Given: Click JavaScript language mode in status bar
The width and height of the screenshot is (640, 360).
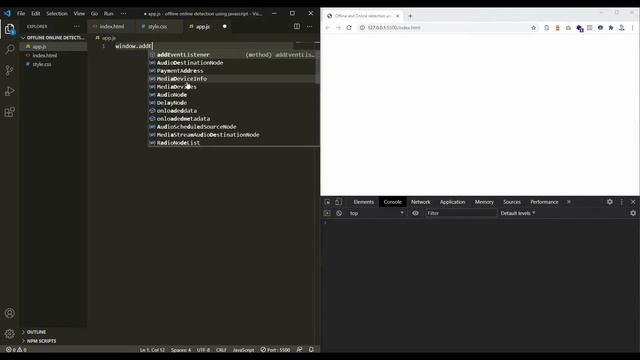Looking at the screenshot, I should pos(243,350).
